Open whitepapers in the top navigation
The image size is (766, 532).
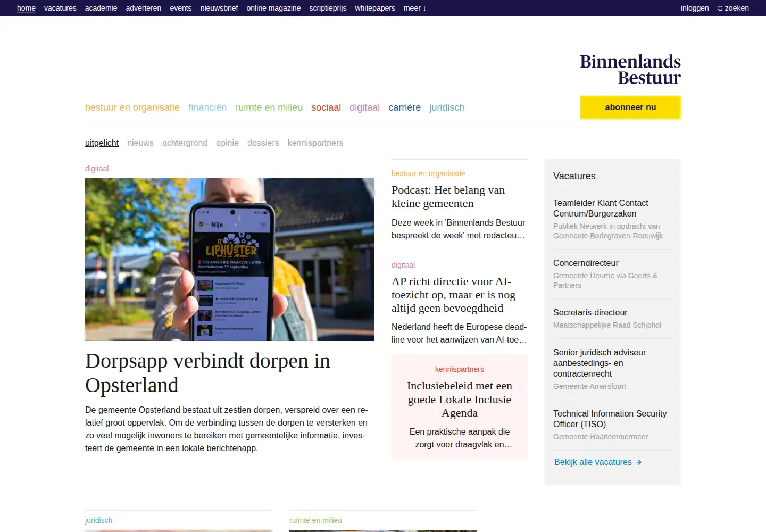point(375,8)
